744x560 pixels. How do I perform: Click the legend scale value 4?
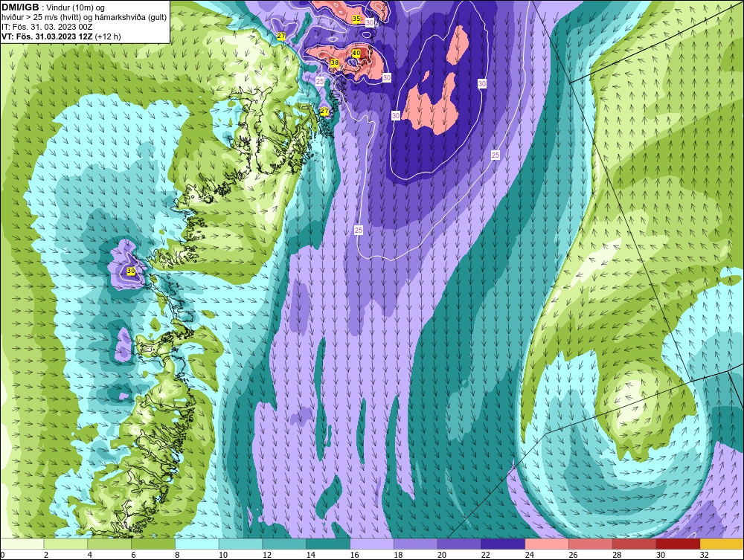[90, 555]
